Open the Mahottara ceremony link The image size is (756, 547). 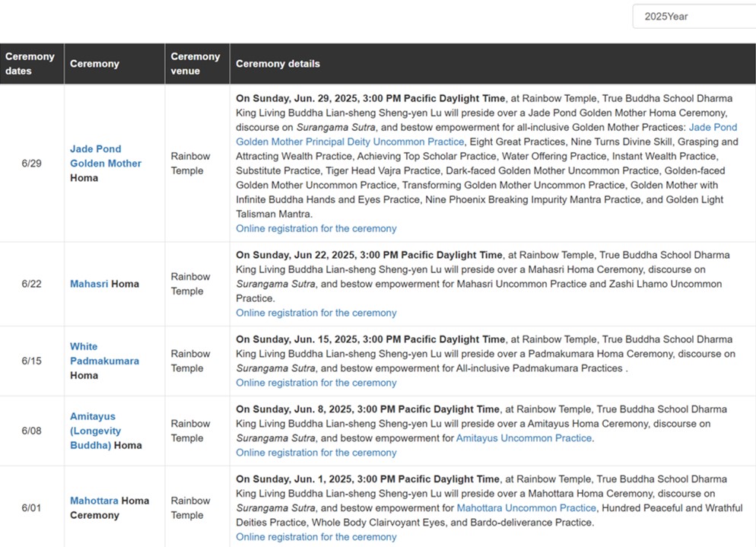(x=94, y=501)
